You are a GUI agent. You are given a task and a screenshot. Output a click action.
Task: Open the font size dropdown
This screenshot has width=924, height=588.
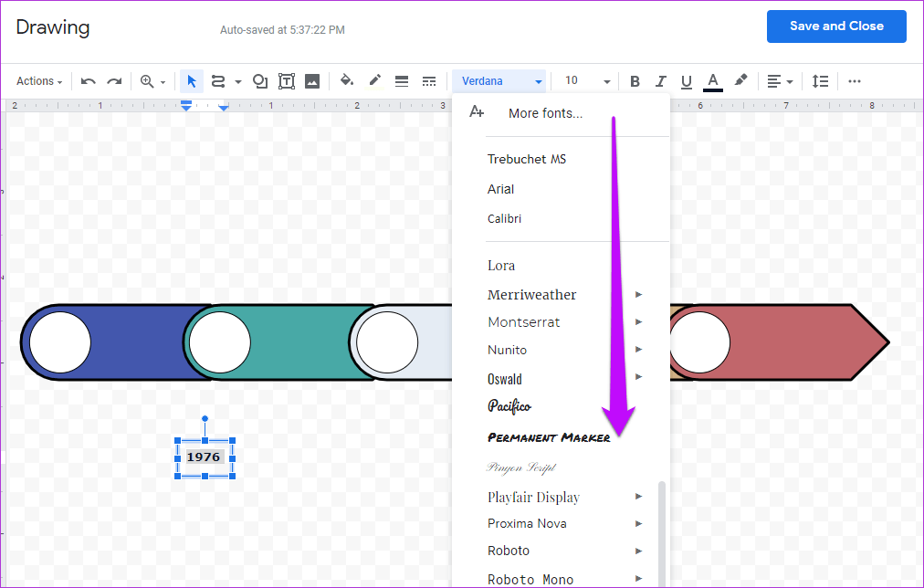click(x=587, y=81)
